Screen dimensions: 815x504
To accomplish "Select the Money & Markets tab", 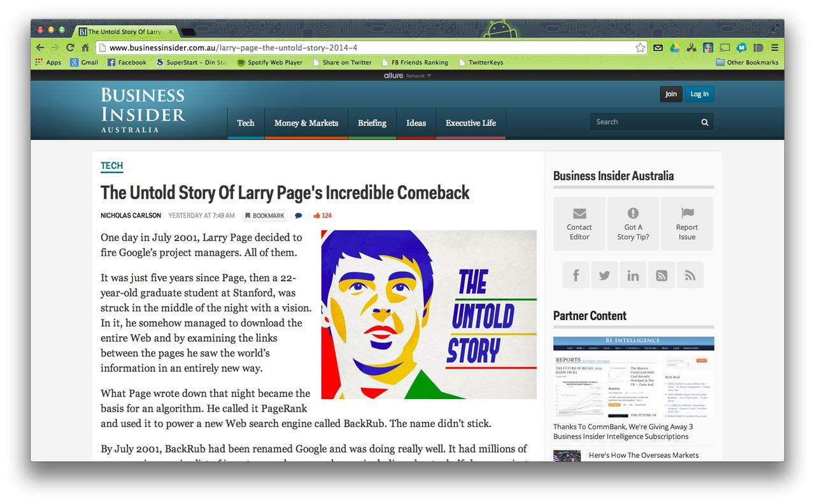I will click(306, 123).
